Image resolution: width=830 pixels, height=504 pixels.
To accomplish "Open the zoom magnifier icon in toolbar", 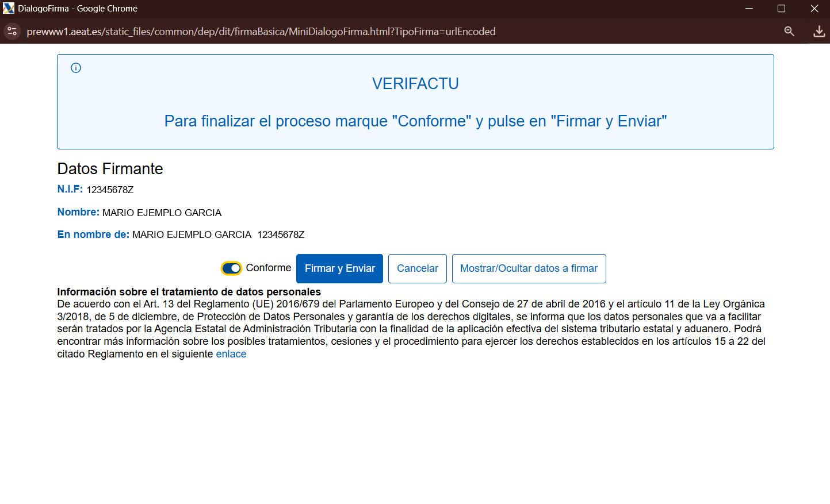I will [789, 32].
